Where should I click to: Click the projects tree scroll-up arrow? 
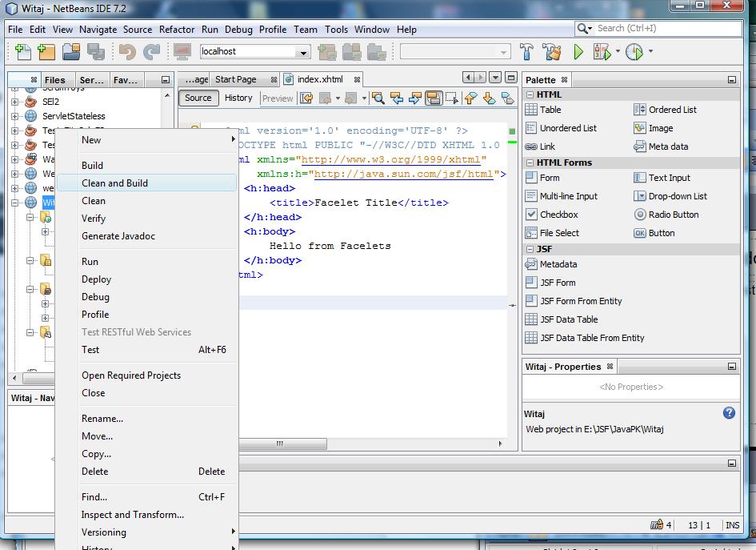(167, 95)
